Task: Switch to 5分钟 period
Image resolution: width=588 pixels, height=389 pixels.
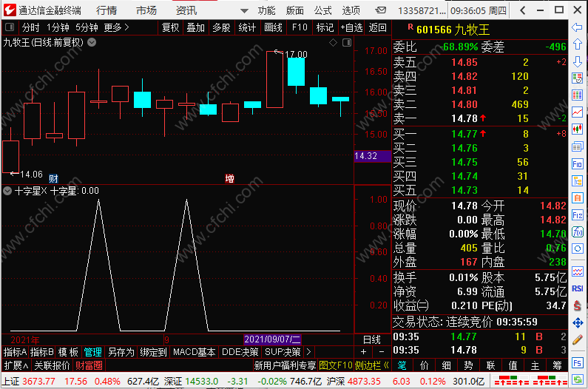Action: pos(87,27)
